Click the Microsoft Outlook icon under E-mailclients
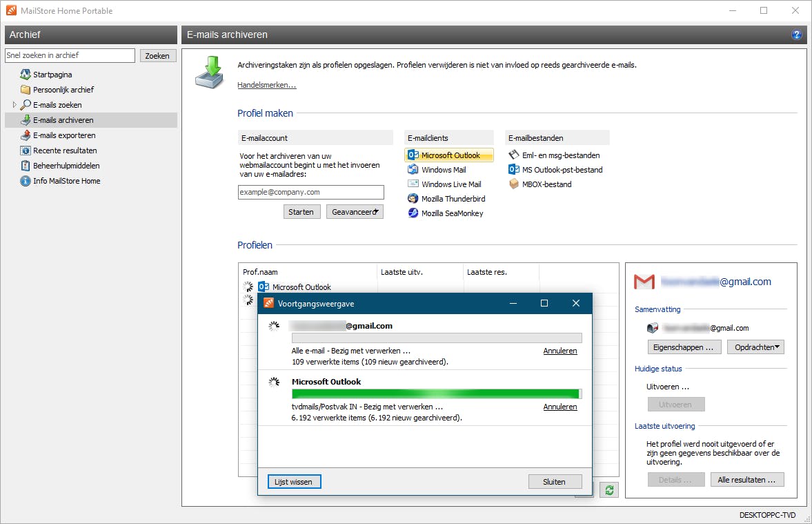This screenshot has width=812, height=524. (413, 155)
